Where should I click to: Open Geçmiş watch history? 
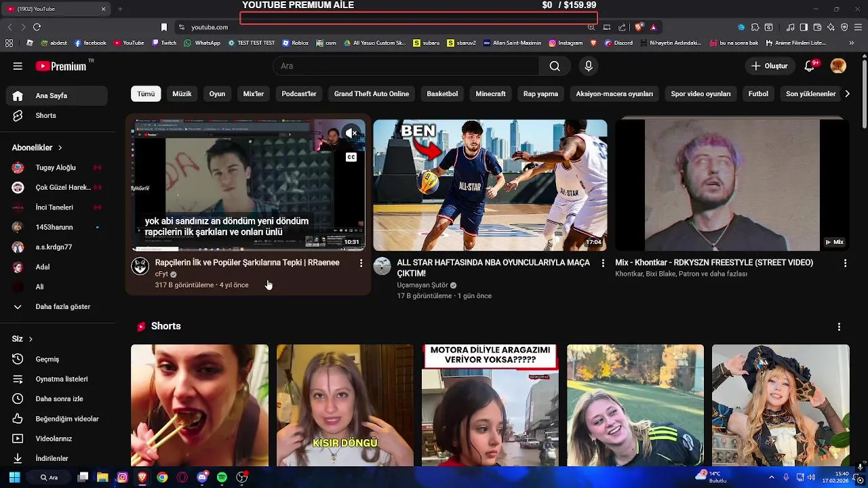click(57, 359)
